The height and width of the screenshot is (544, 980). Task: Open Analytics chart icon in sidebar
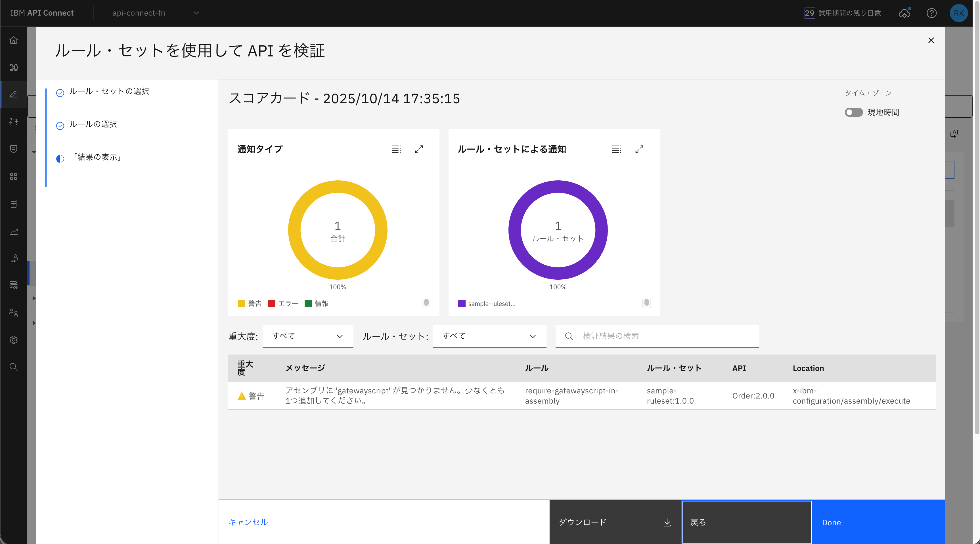click(x=14, y=231)
